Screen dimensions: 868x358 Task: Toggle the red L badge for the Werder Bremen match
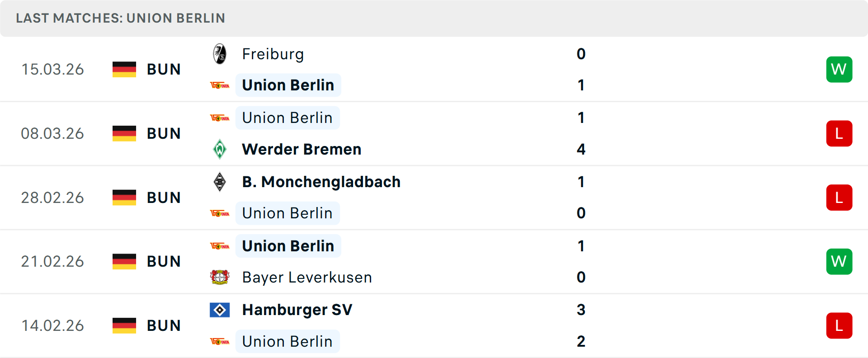(x=839, y=133)
